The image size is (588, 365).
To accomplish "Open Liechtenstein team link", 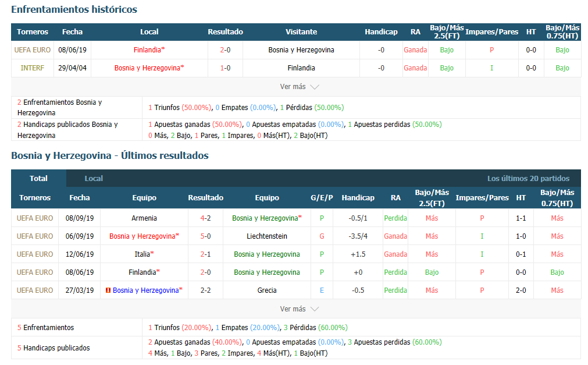I will point(266,236).
